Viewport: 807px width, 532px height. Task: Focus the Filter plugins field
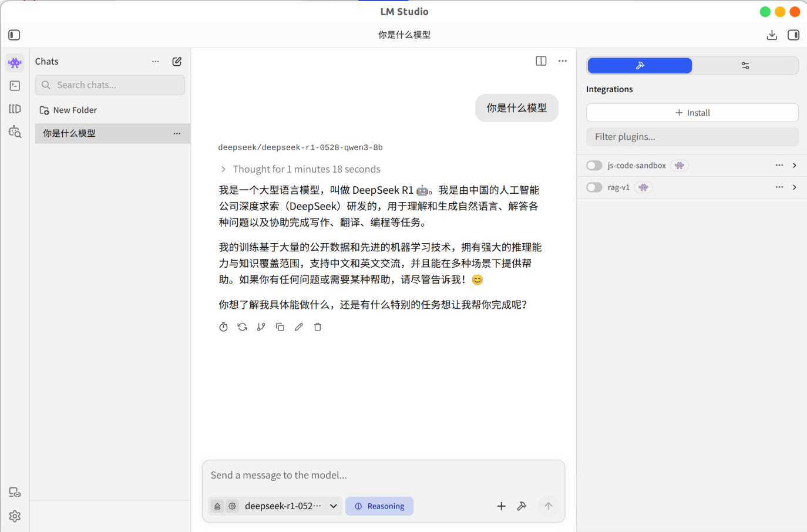tap(692, 137)
